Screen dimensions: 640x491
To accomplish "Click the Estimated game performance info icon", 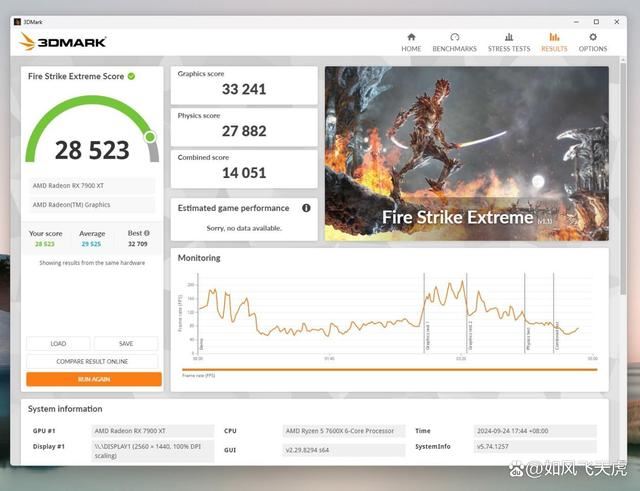I will [x=306, y=208].
